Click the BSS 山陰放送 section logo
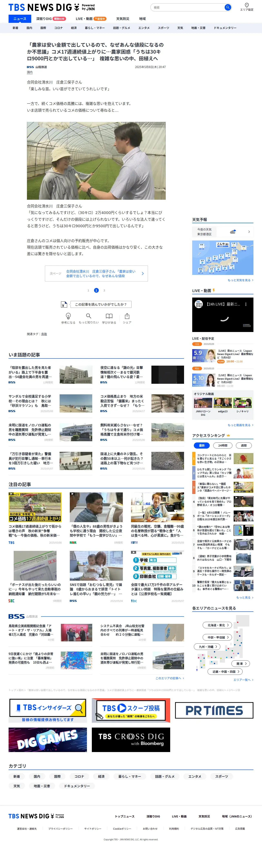 pyautogui.click(x=23, y=616)
